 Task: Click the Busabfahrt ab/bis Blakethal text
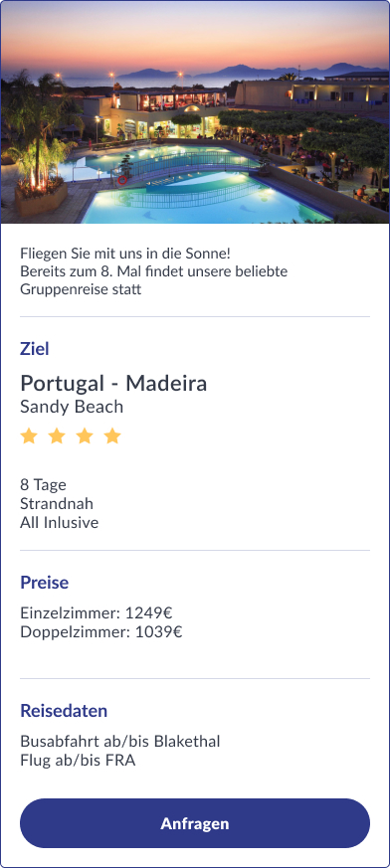(120, 742)
